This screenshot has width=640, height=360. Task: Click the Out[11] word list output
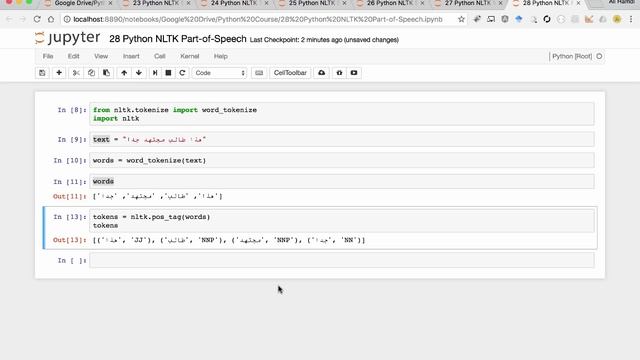pos(158,196)
